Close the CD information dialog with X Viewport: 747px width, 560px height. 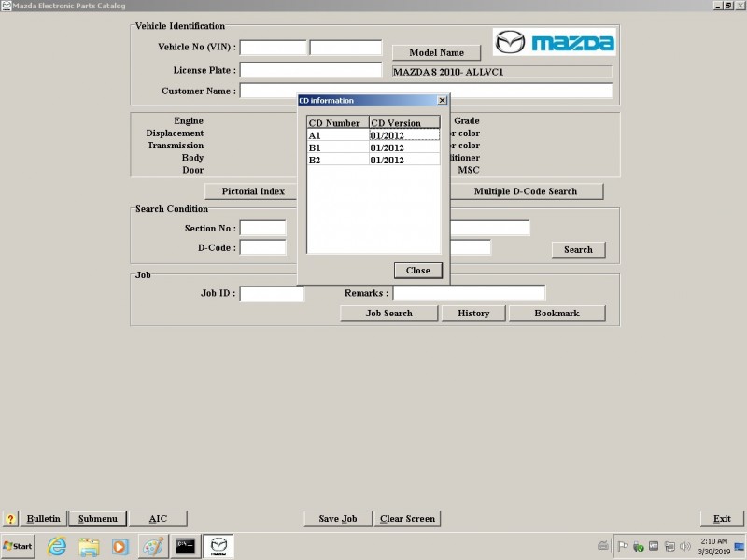point(442,100)
